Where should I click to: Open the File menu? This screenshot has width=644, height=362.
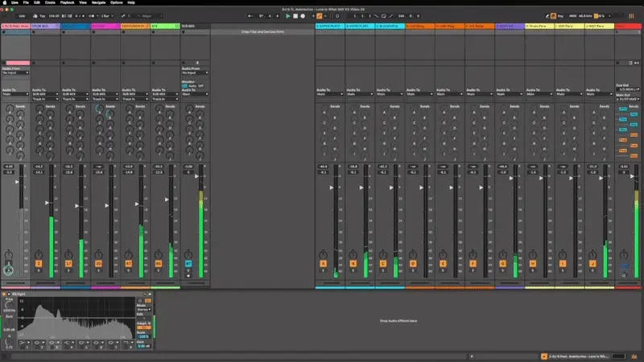[x=26, y=2]
